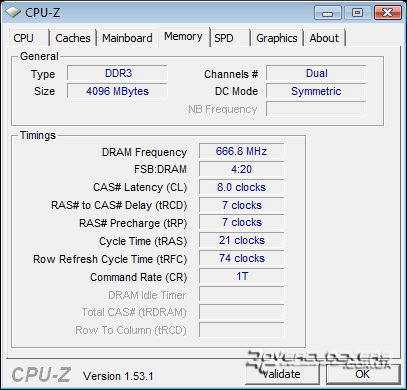Click the empty Row To Column field
This screenshot has width=407, height=390.
tap(242, 330)
